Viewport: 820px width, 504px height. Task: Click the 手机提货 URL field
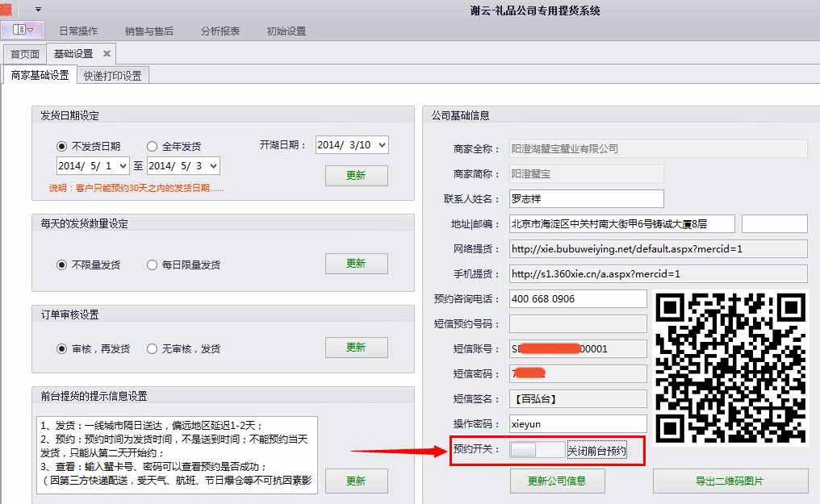(x=658, y=273)
